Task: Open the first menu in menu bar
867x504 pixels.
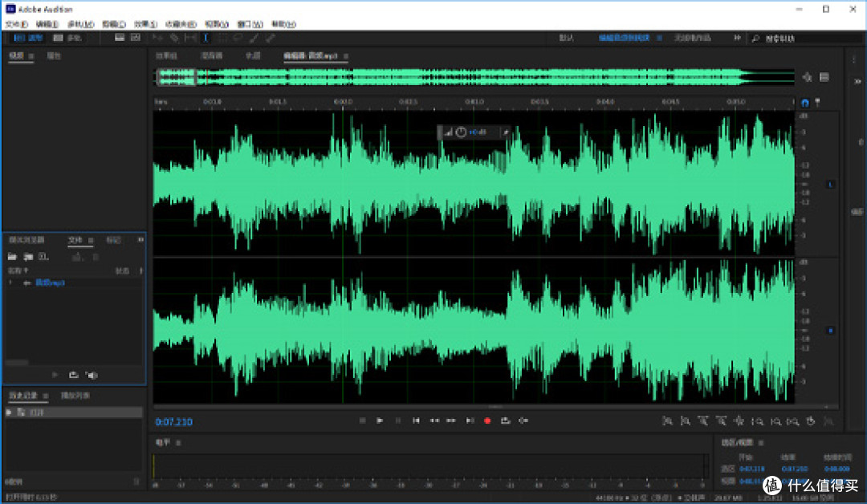Action: pyautogui.click(x=17, y=24)
